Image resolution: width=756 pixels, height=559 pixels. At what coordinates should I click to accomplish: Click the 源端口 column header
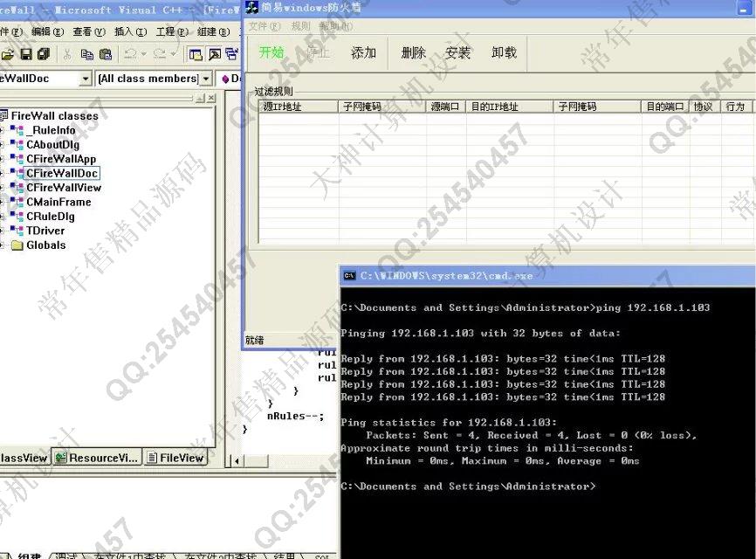click(446, 107)
